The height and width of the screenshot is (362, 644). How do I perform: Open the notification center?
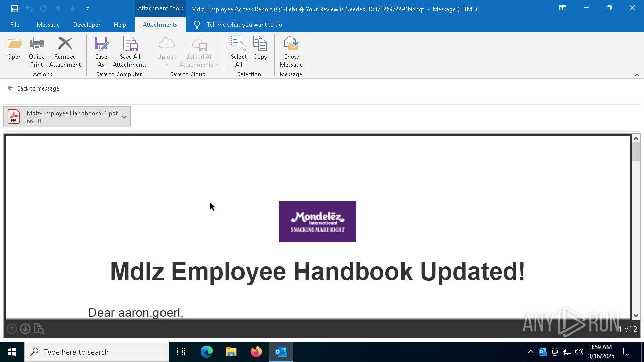pyautogui.click(x=627, y=352)
